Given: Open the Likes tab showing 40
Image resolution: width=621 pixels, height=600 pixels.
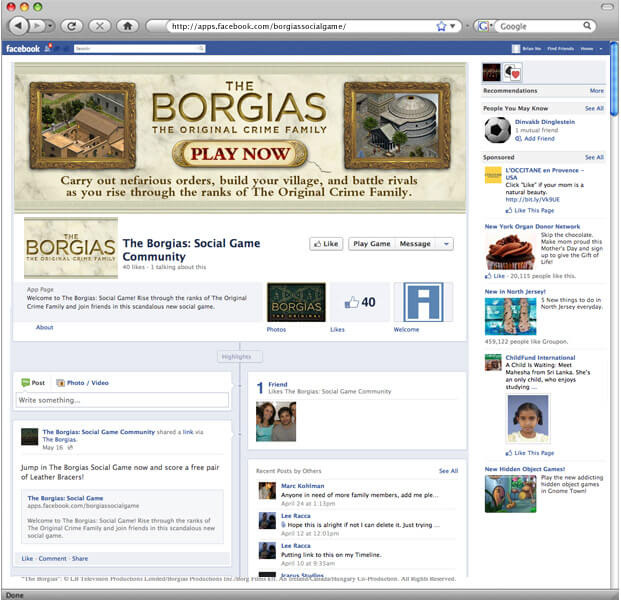Looking at the screenshot, I should pos(360,302).
